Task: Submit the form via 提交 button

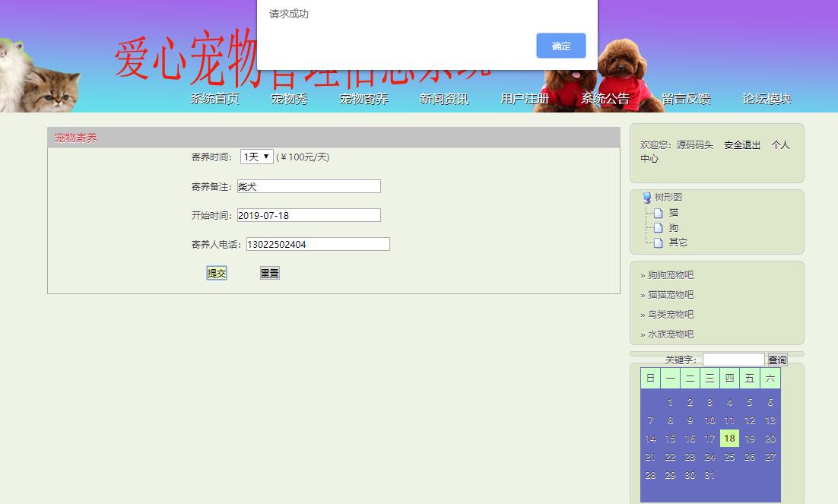Action: point(216,273)
